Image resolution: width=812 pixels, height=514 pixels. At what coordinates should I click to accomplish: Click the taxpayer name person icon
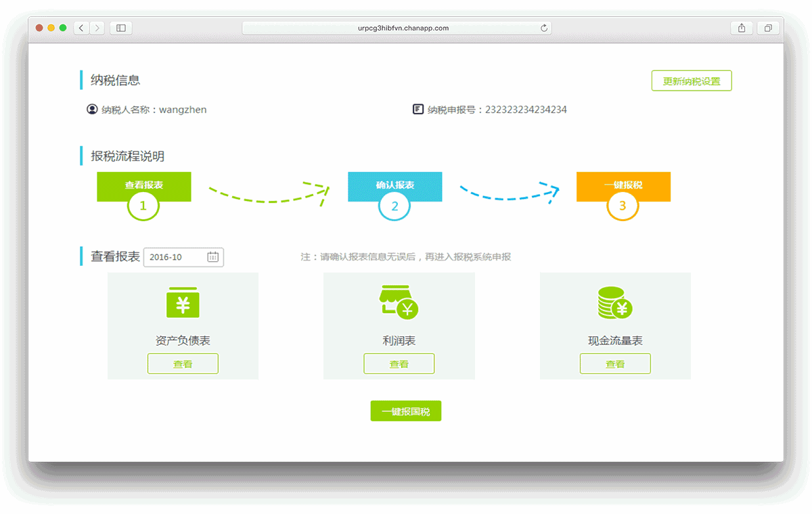click(x=93, y=109)
